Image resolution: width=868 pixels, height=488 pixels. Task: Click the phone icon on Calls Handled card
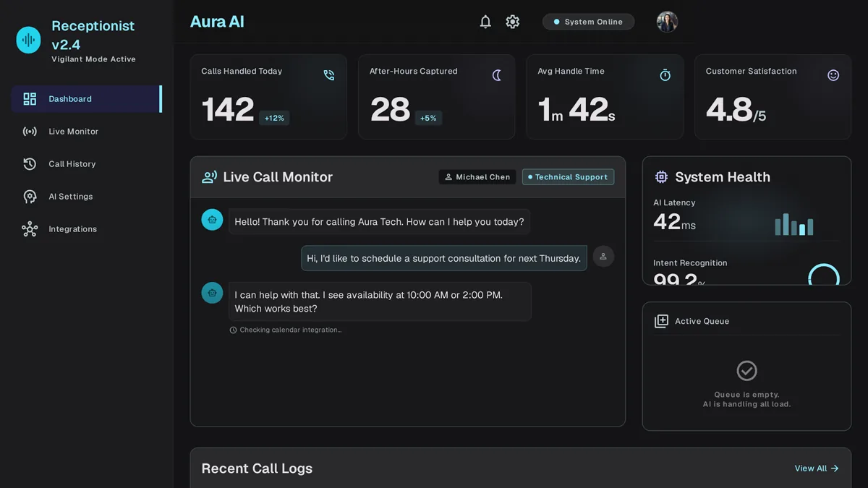[329, 75]
